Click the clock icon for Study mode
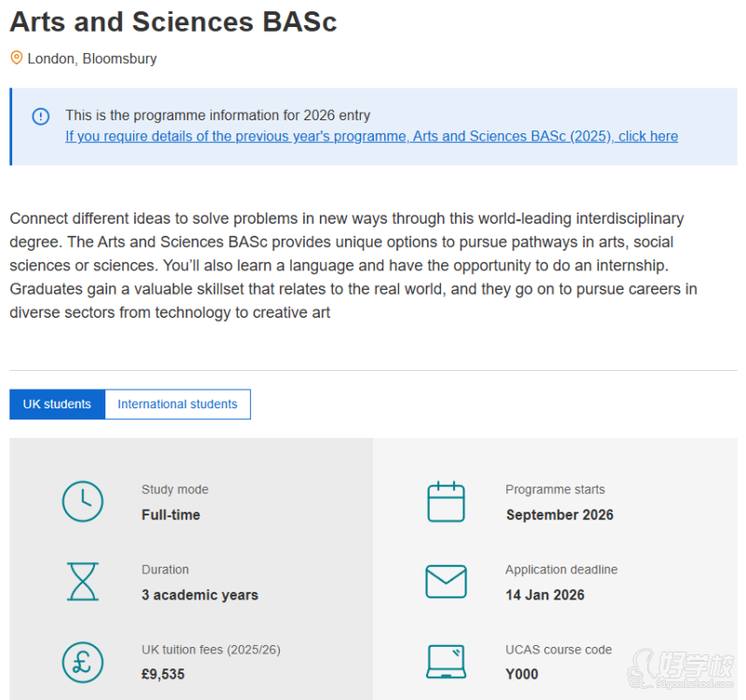 (x=83, y=501)
